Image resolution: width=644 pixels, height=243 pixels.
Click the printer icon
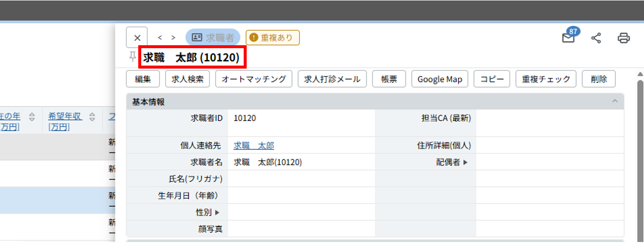tap(624, 38)
